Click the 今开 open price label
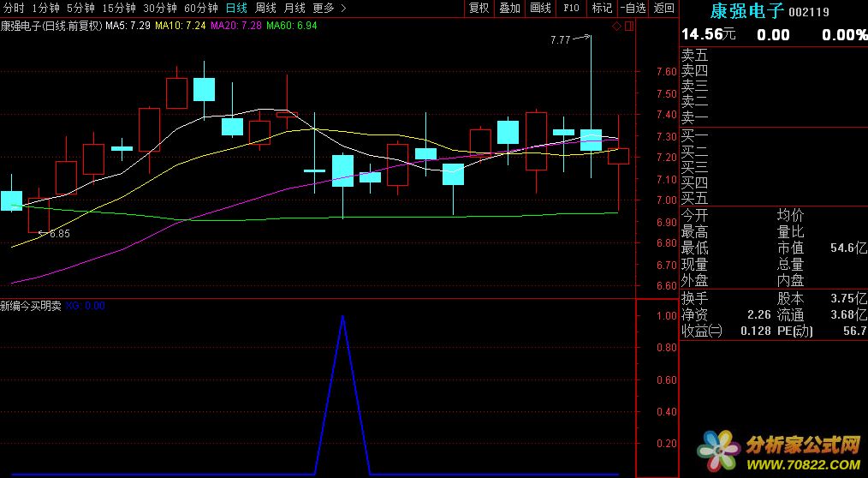The width and height of the screenshot is (868, 478). 694,216
